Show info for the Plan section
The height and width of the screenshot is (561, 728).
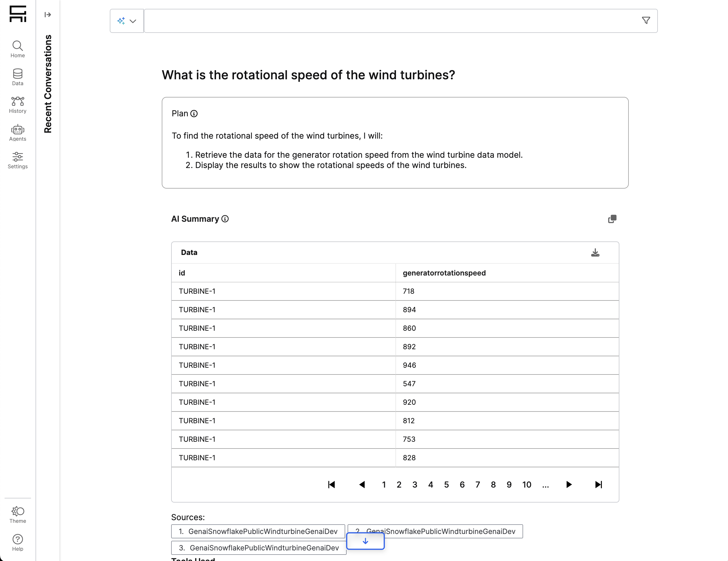[x=194, y=114]
